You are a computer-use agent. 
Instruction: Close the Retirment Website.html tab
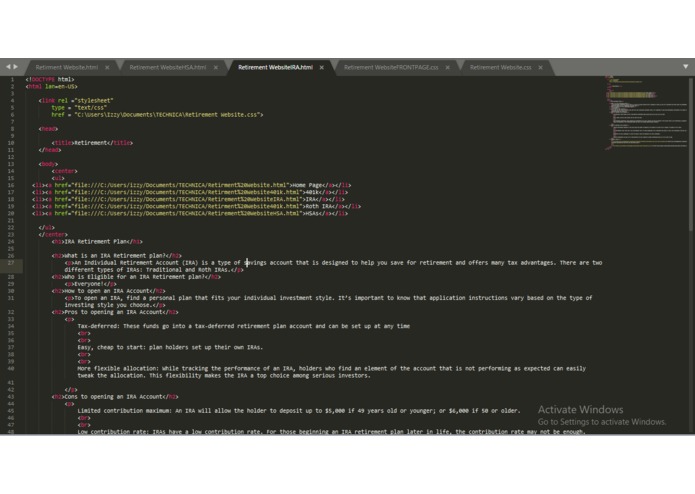[x=107, y=68]
